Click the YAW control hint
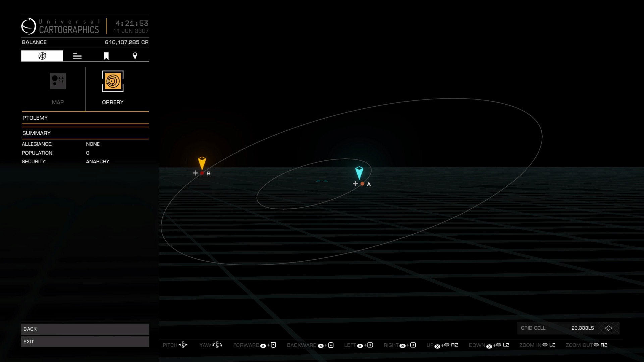 pyautogui.click(x=211, y=345)
